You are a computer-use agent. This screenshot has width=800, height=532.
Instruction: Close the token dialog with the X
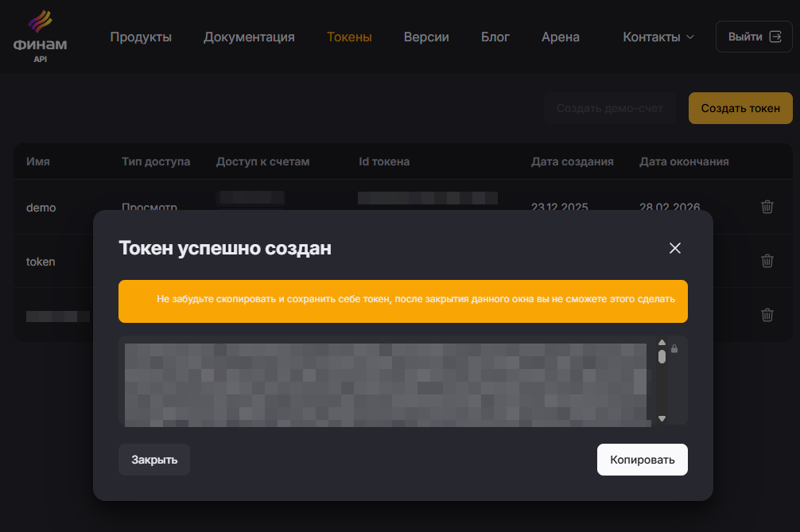point(674,248)
